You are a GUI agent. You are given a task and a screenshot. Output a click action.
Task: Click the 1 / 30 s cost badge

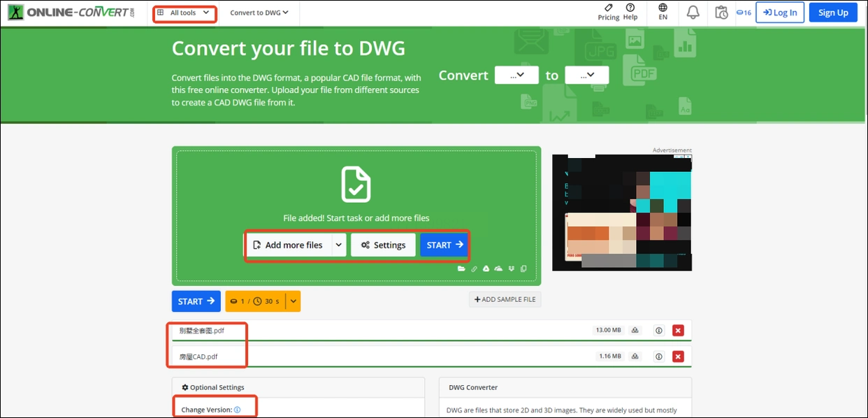256,301
